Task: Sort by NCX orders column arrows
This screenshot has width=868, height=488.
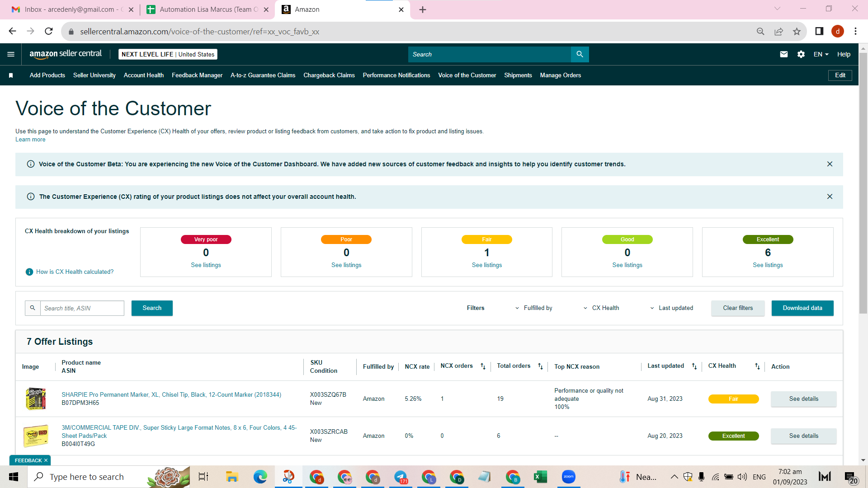Action: 483,366
